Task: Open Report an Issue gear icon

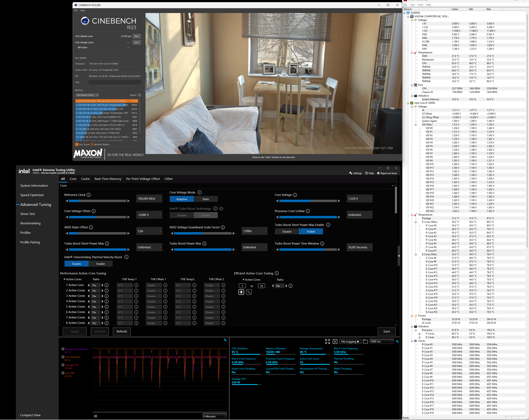Action: click(x=378, y=173)
